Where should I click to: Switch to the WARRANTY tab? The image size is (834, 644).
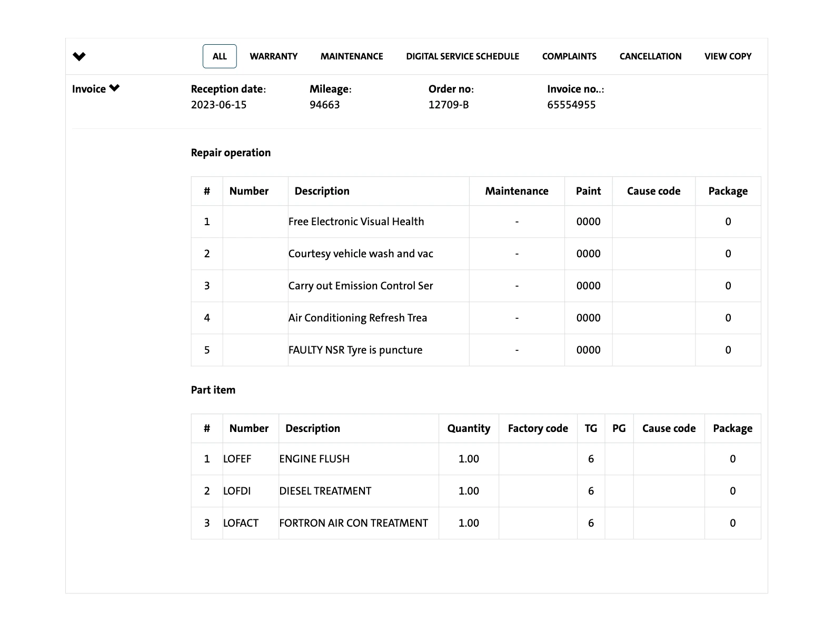[273, 56]
